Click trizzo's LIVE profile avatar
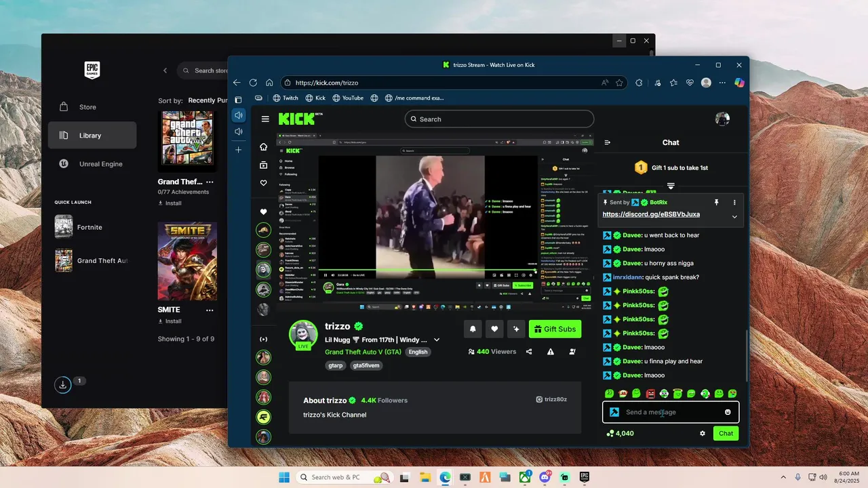Image resolution: width=868 pixels, height=488 pixels. 303,334
